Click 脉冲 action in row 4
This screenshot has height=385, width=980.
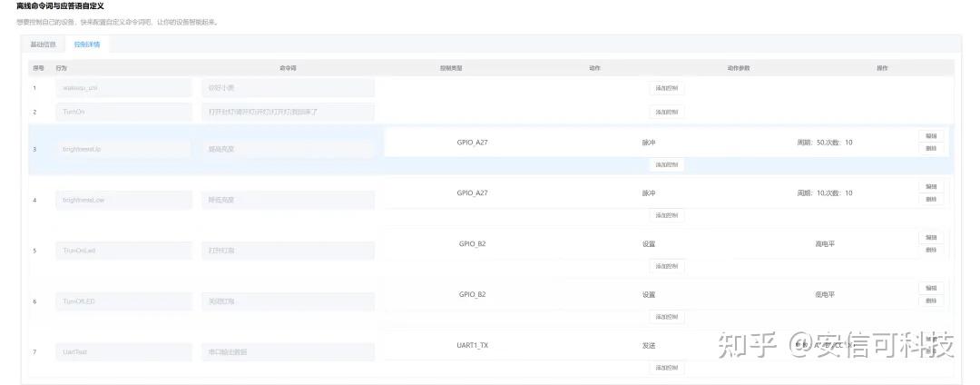pos(649,193)
